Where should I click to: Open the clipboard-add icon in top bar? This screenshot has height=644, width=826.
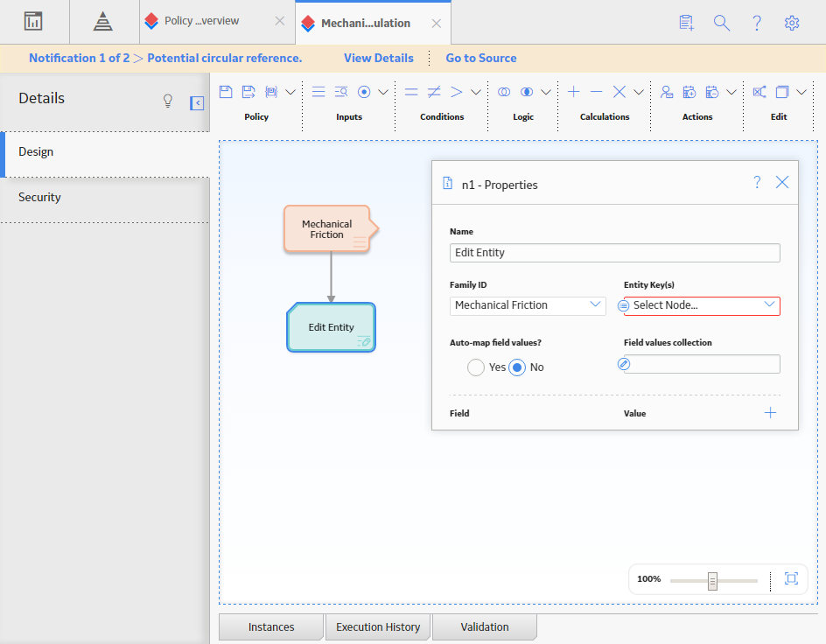[686, 23]
